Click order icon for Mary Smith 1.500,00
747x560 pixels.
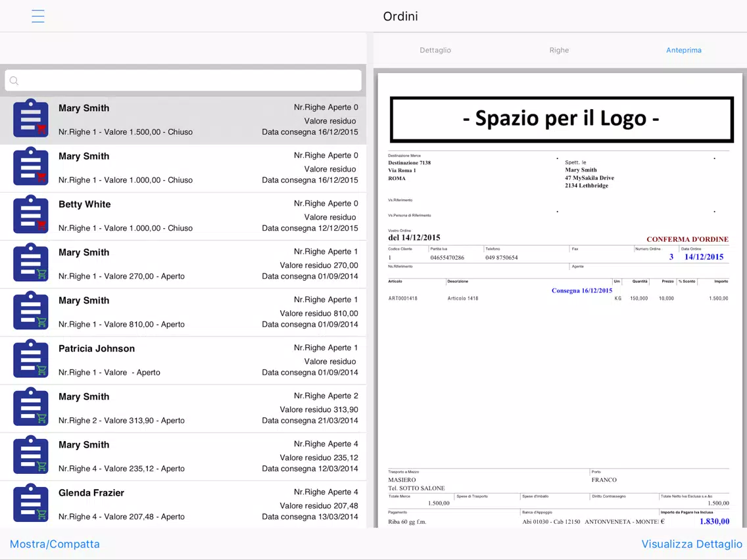tap(30, 118)
